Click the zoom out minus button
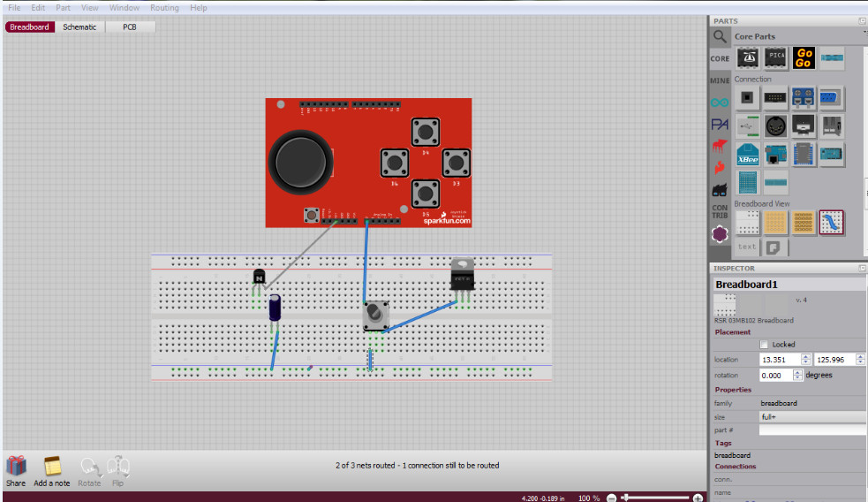Image resolution: width=868 pixels, height=502 pixels. pos(611,498)
